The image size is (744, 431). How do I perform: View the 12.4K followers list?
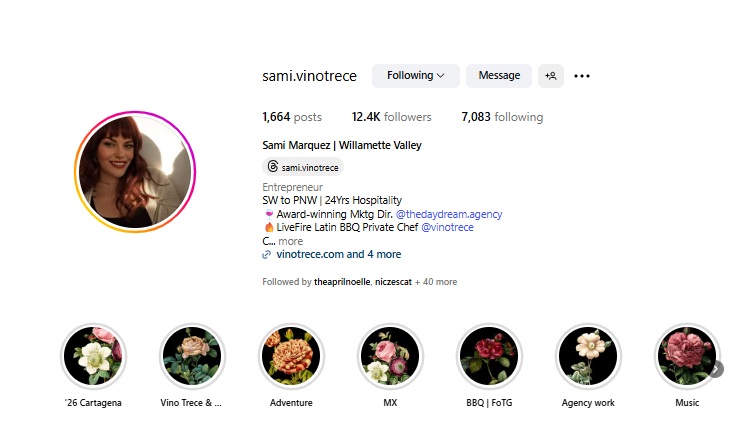click(391, 117)
